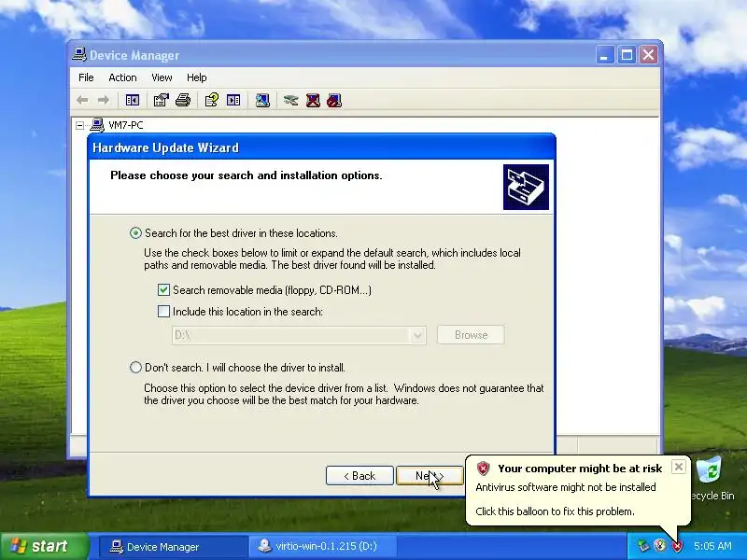Click the Disable device toolbar icon
This screenshot has width=747, height=560.
334,100
